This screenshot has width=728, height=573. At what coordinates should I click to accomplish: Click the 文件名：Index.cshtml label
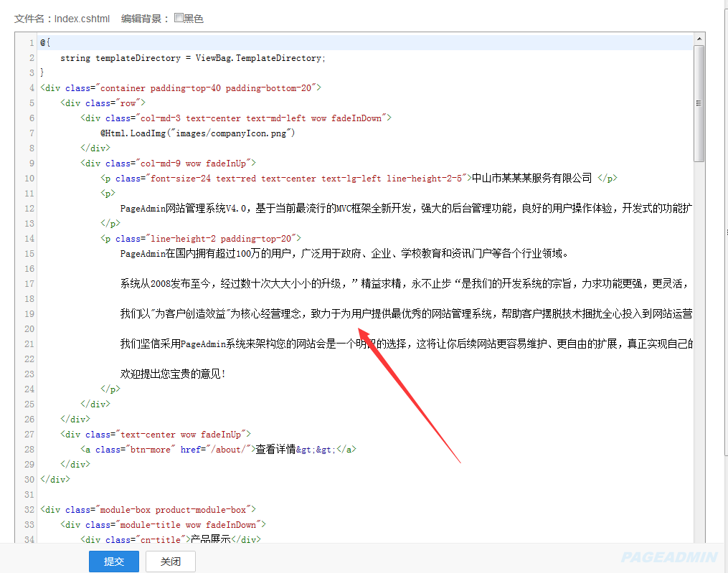[62, 19]
